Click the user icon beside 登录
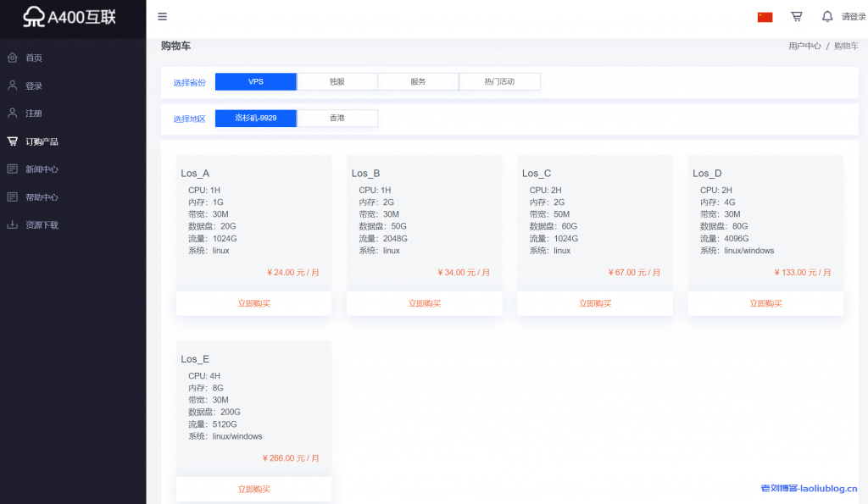Screen dimensions: 868x504 12,86
